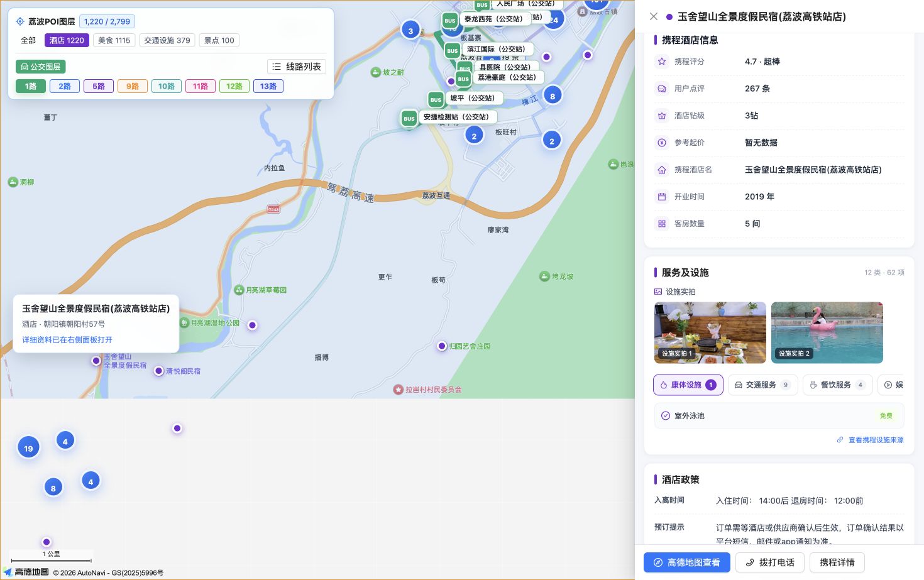The width and height of the screenshot is (924, 580).
Task: Click the 清悦阁民宿 hotel dot
Action: point(159,371)
